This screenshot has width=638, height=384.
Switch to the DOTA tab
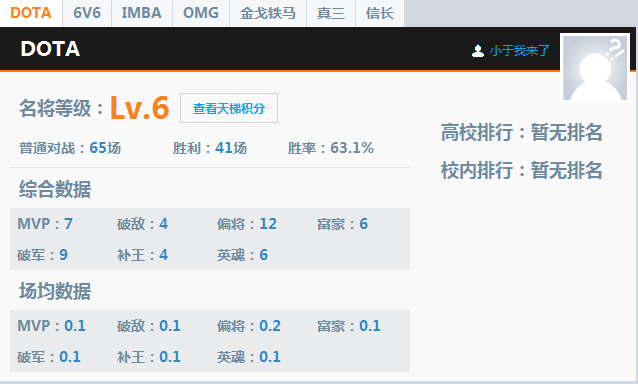31,13
